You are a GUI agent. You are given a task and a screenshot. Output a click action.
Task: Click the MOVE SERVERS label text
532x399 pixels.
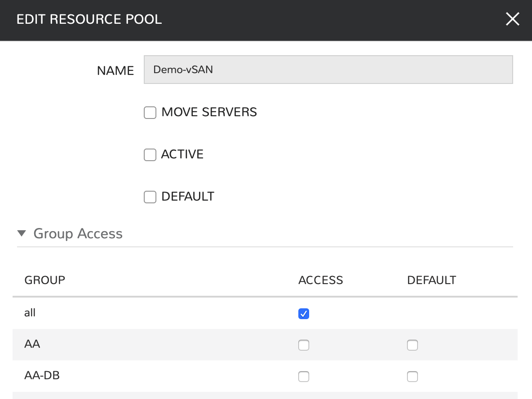point(209,112)
